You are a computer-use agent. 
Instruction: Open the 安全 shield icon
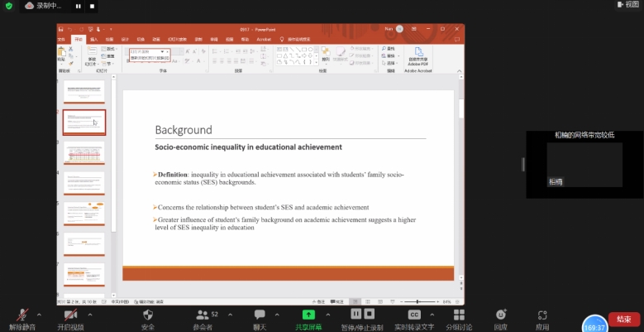148,315
